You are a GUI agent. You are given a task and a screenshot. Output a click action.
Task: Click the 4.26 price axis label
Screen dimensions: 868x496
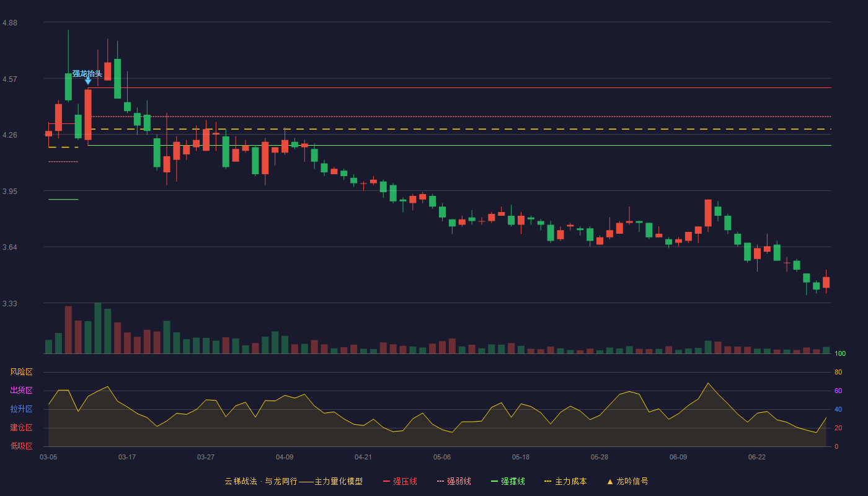coord(10,135)
